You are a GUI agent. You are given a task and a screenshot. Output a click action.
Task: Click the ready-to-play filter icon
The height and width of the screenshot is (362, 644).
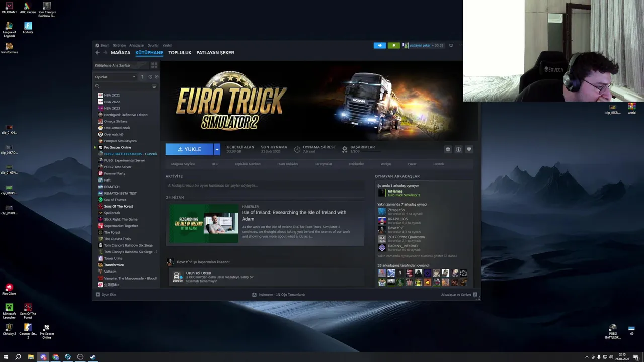(x=156, y=77)
